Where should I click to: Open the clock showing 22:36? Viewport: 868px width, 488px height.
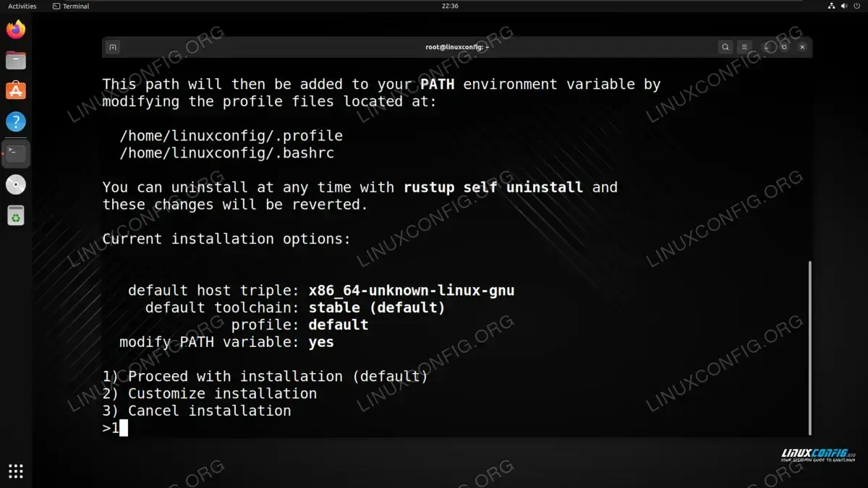[450, 6]
